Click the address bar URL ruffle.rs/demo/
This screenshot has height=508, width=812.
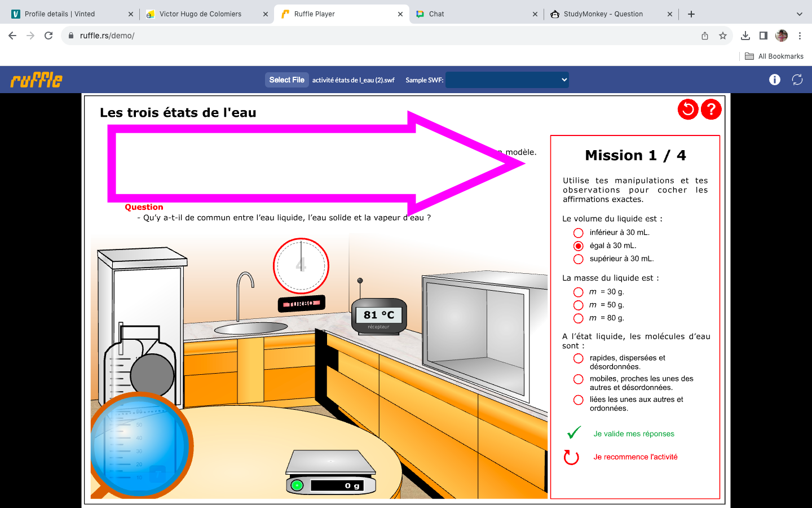pyautogui.click(x=107, y=36)
